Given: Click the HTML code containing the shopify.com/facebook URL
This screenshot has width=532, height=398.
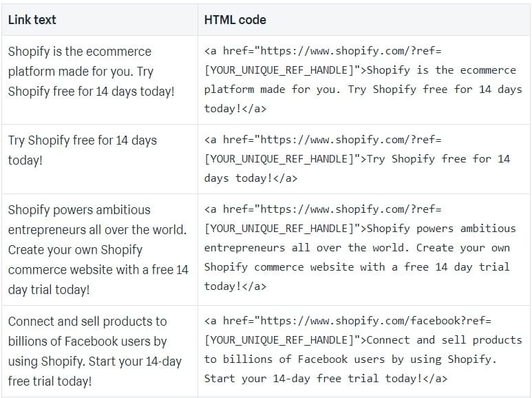Looking at the screenshot, I should click(x=363, y=350).
